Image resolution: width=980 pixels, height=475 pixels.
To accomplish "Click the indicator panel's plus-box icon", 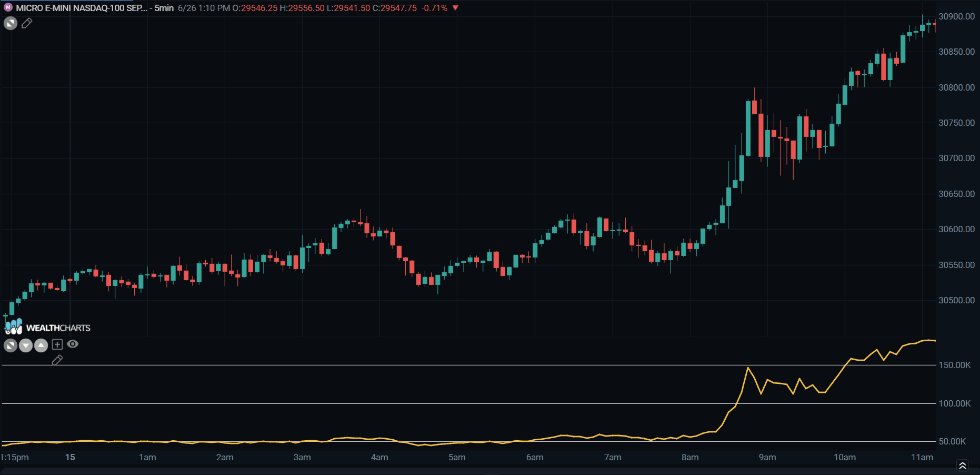I will [x=57, y=345].
